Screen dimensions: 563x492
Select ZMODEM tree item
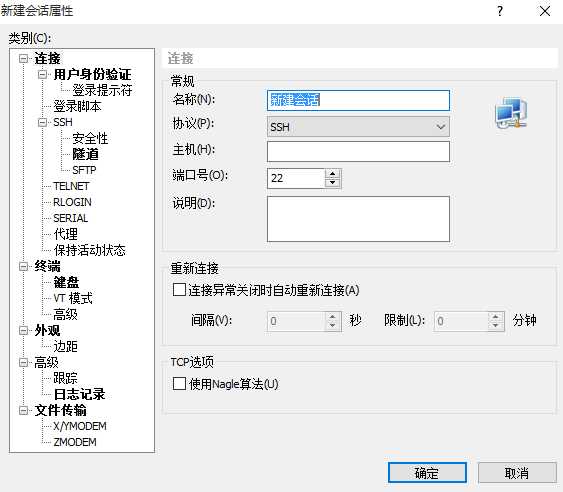pos(75,442)
